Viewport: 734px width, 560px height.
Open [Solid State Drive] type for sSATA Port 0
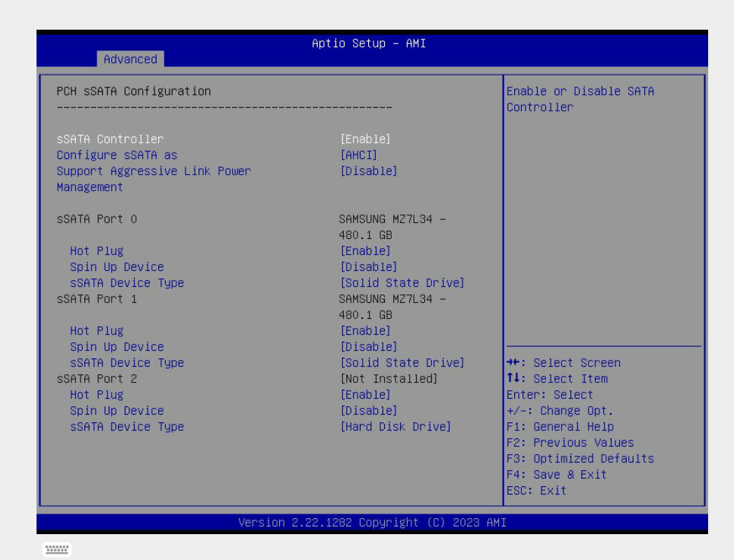click(x=402, y=283)
